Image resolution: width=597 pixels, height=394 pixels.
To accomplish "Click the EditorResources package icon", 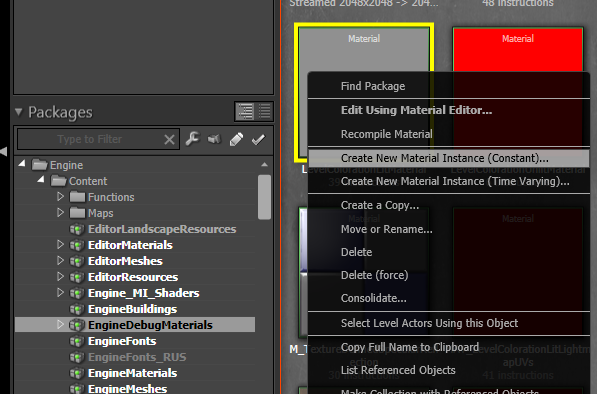I will point(77,277).
